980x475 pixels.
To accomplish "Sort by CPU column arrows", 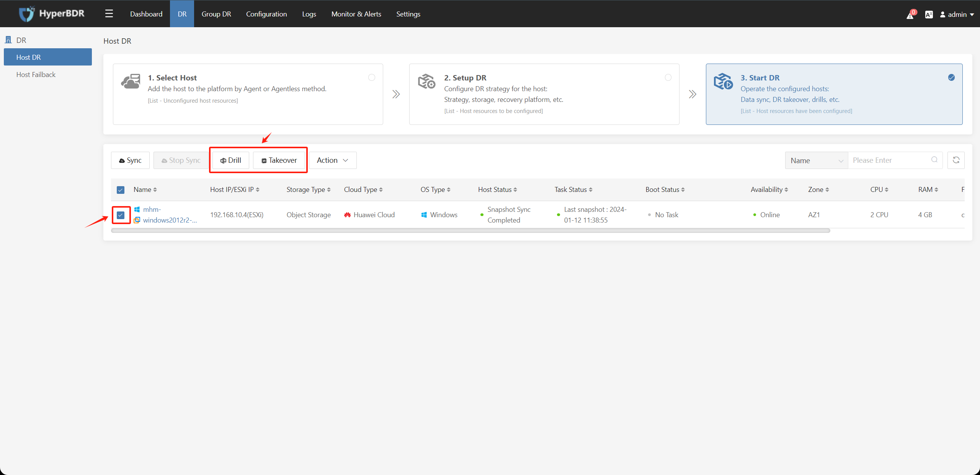I will 887,190.
